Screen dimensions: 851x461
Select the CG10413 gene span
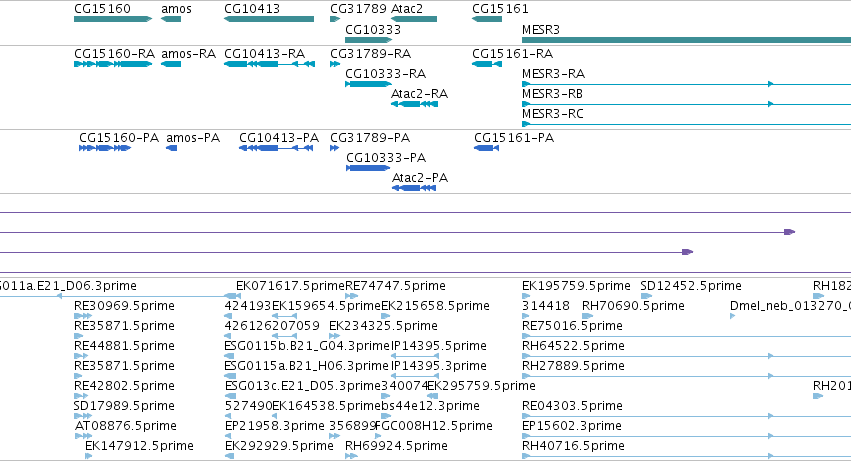coord(269,19)
